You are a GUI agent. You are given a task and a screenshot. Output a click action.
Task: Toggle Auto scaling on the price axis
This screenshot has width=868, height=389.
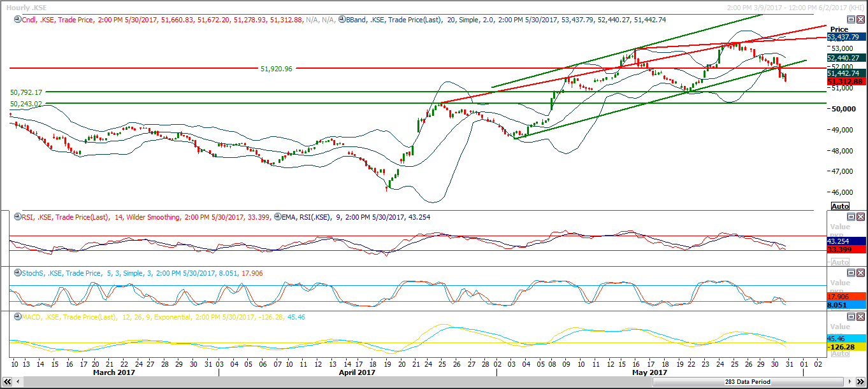tap(840, 206)
